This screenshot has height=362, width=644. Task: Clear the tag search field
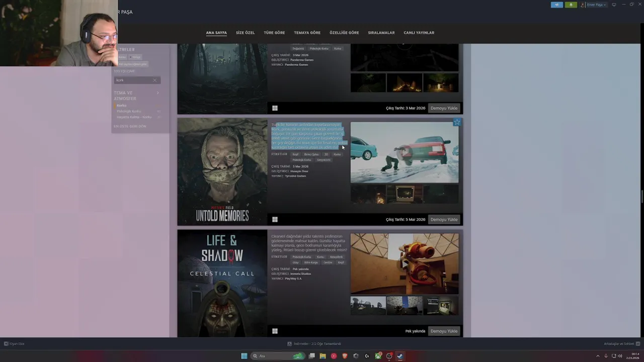click(x=154, y=80)
